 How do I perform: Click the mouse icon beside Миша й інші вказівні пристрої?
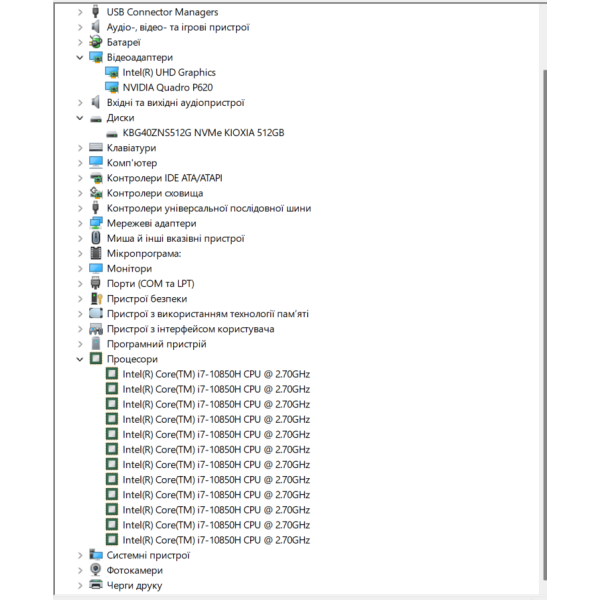pos(96,238)
